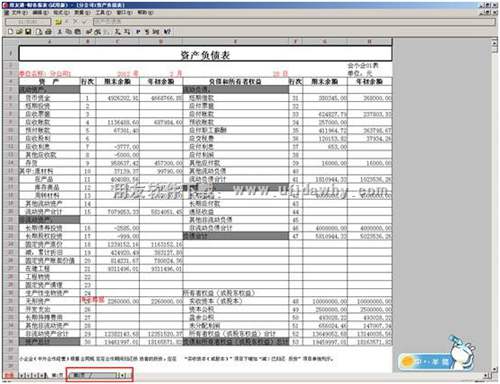Click the vertical scrollbar up arrow
Viewport: 500px width, 384px height.
click(494, 43)
